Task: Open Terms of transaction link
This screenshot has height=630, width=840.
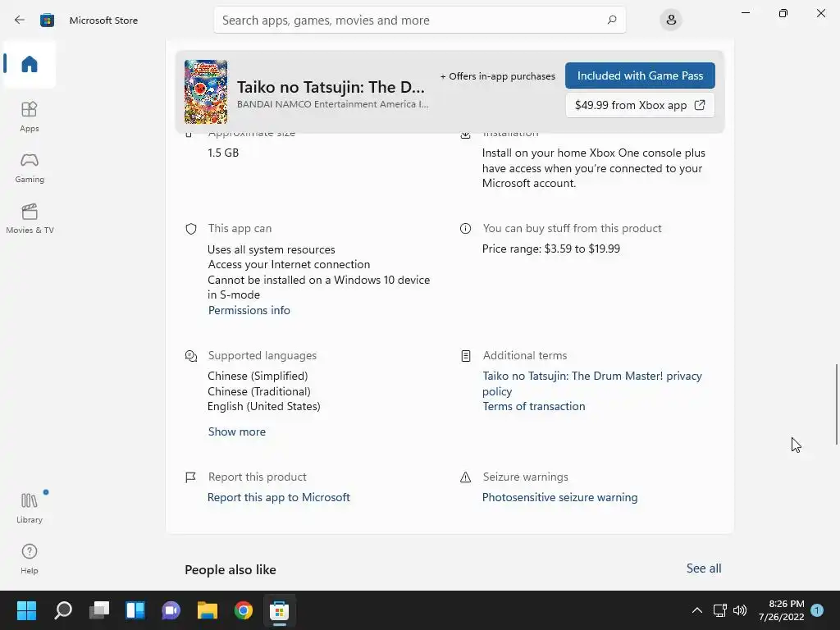Action: click(x=533, y=406)
